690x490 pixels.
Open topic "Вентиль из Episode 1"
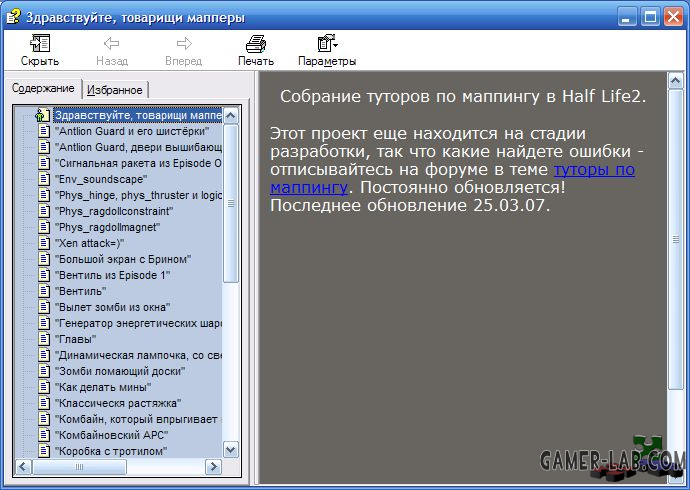tap(112, 275)
